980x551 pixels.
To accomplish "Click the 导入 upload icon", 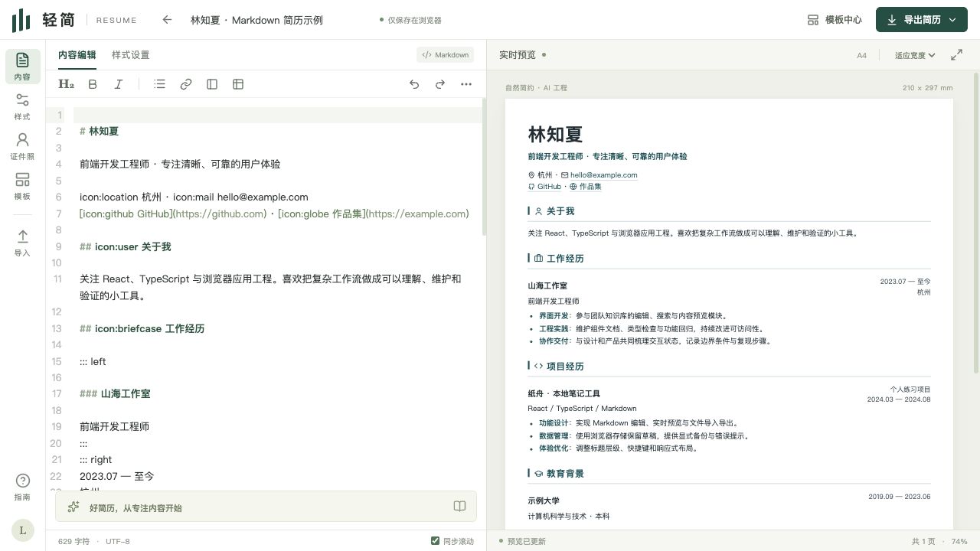I will click(x=22, y=236).
